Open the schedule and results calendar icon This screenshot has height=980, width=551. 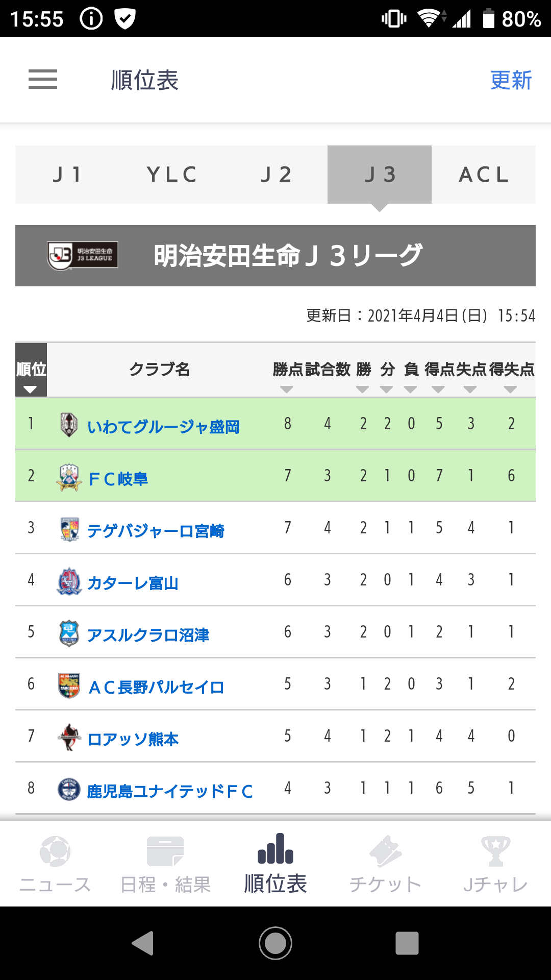click(165, 851)
